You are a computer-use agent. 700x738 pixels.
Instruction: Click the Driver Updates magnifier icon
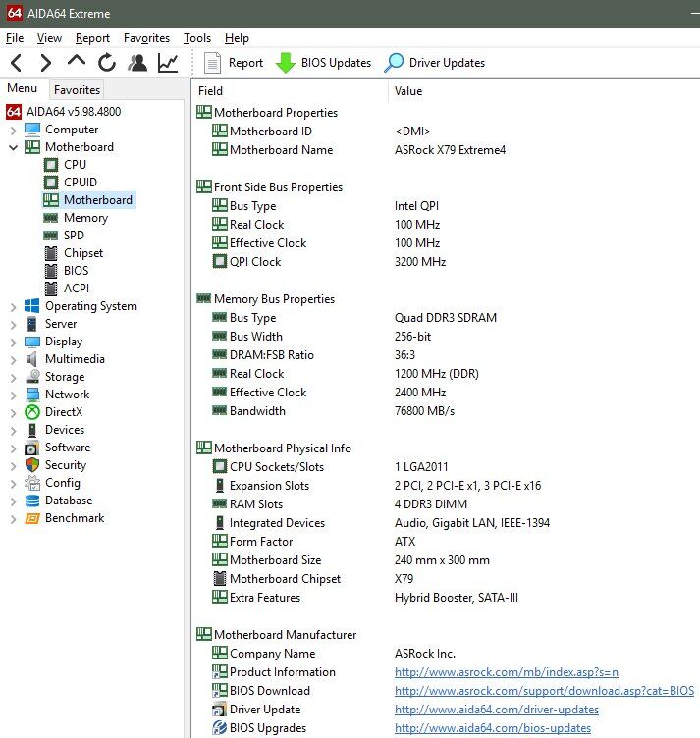coord(394,63)
